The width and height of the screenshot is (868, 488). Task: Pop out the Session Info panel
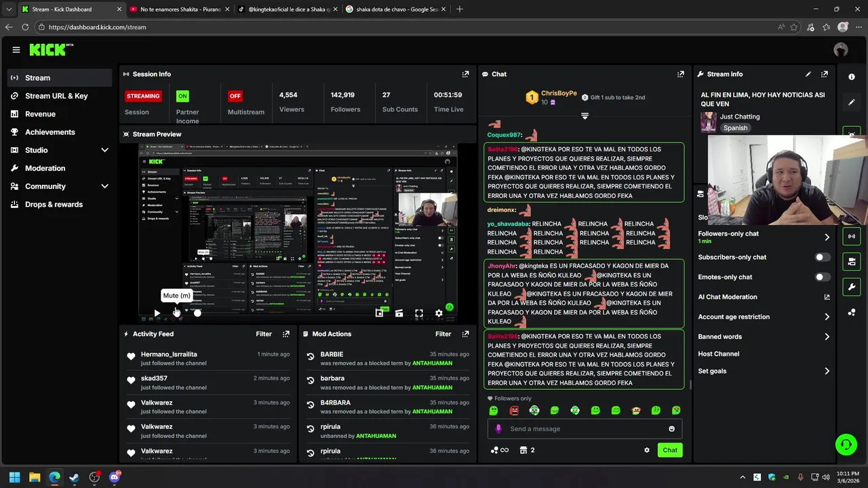[x=465, y=74]
